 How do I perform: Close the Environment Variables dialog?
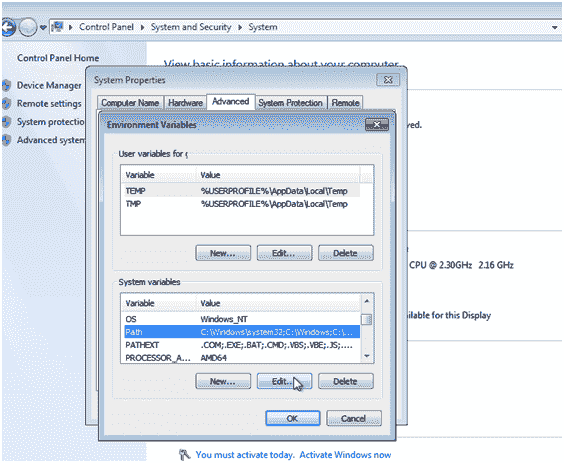377,124
